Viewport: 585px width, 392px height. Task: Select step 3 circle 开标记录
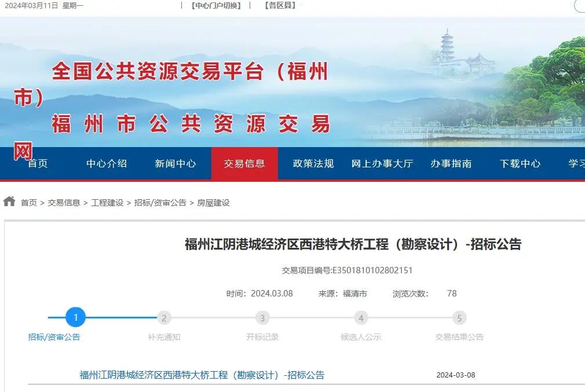262,318
